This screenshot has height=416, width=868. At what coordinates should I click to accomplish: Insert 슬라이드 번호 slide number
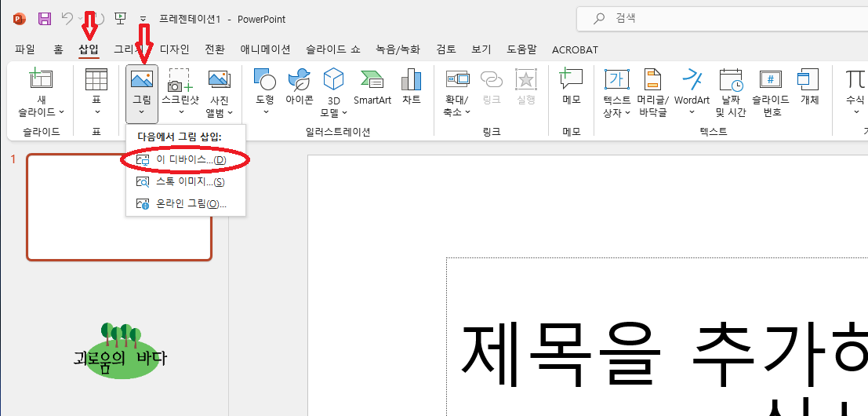coord(770,80)
